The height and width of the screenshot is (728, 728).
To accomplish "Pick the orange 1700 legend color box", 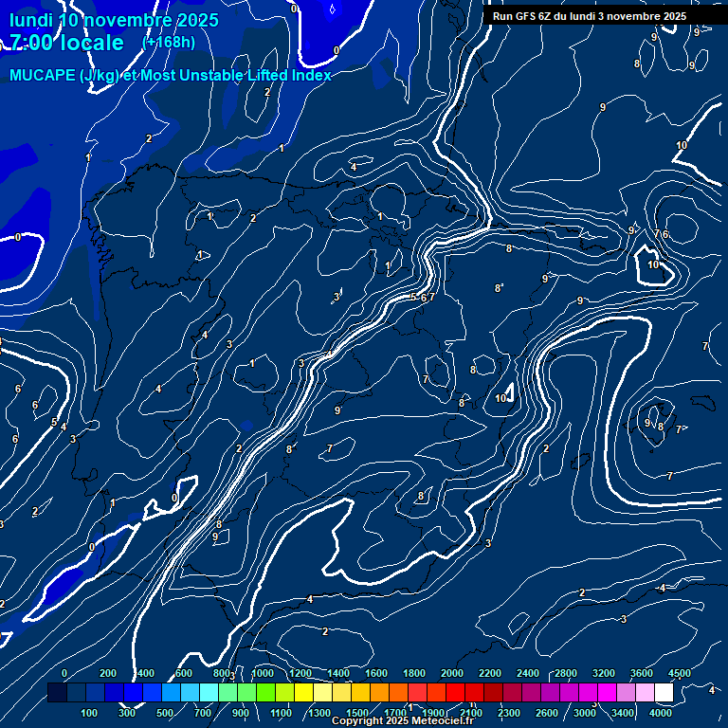I will coord(379,693).
